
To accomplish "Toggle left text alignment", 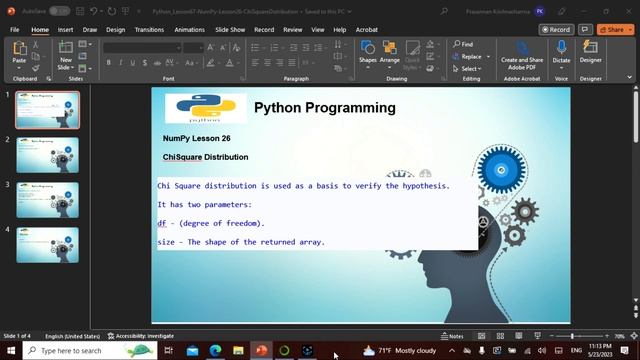I will tap(255, 63).
